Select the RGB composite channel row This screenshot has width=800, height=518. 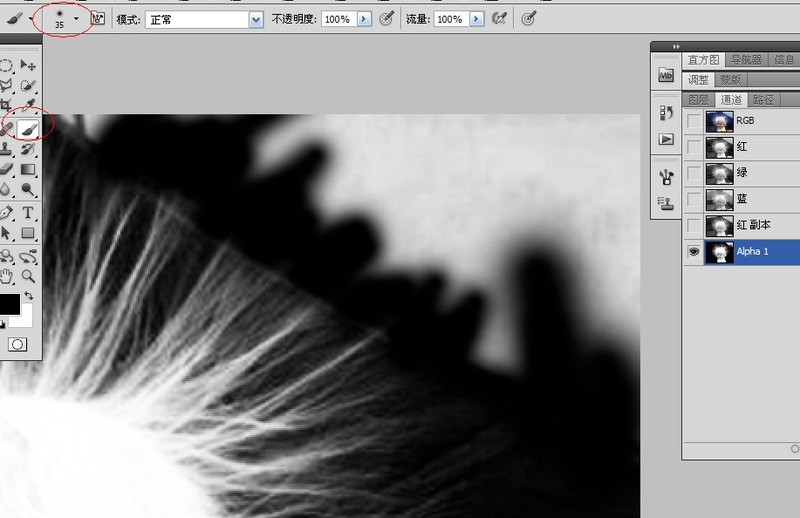(x=741, y=121)
